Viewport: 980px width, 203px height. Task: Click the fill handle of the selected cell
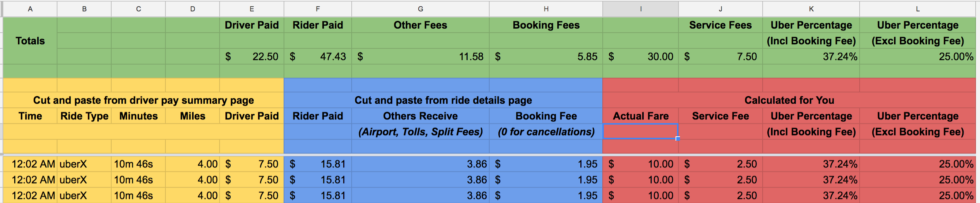tap(678, 139)
